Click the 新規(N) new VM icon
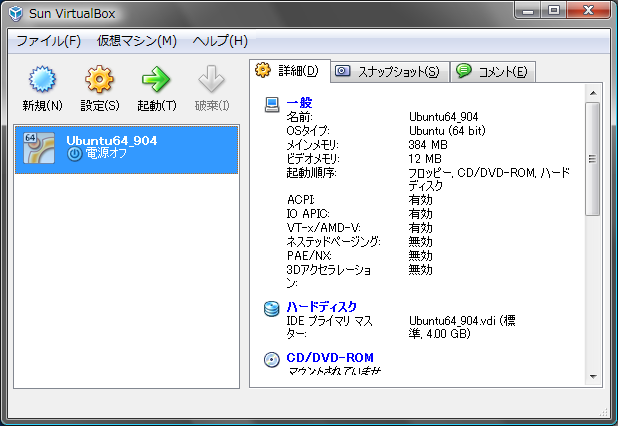Image resolution: width=618 pixels, height=426 pixels. pyautogui.click(x=42, y=79)
